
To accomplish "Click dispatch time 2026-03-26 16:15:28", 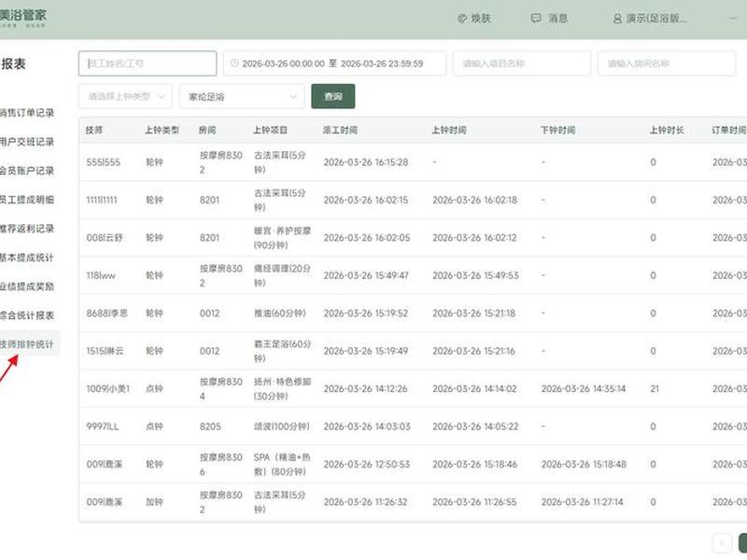I will tap(366, 162).
